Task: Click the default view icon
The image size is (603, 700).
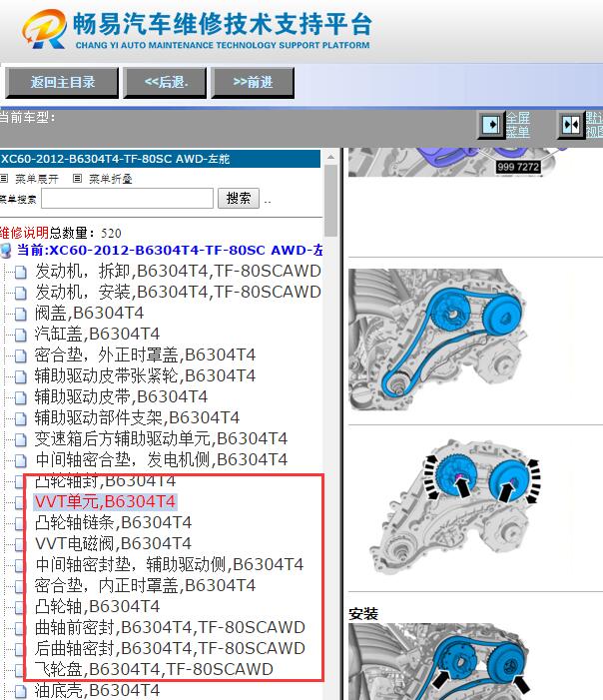Action: point(571,125)
